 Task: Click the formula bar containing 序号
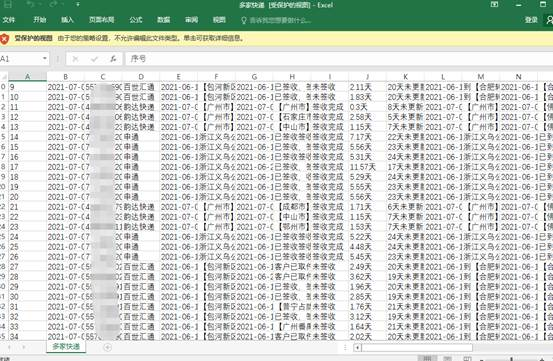[339, 59]
